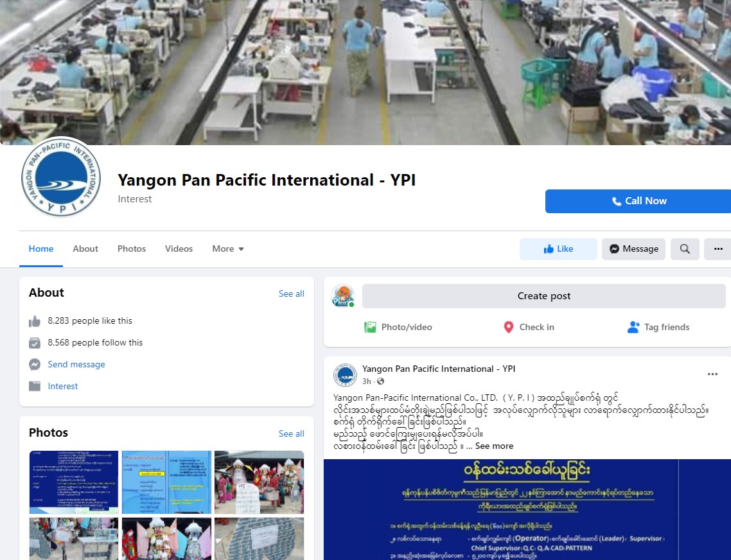731x560 pixels.
Task: Click the user avatar beside Create post
Action: (x=343, y=296)
